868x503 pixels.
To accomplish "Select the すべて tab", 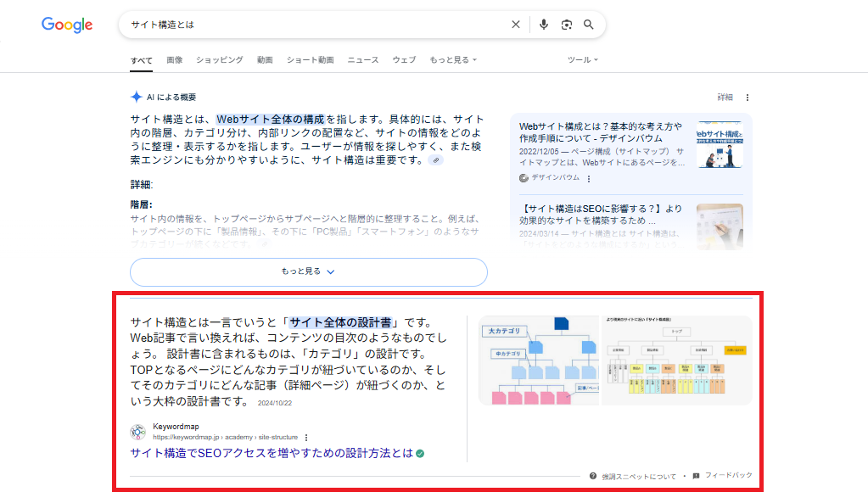I will pos(141,60).
